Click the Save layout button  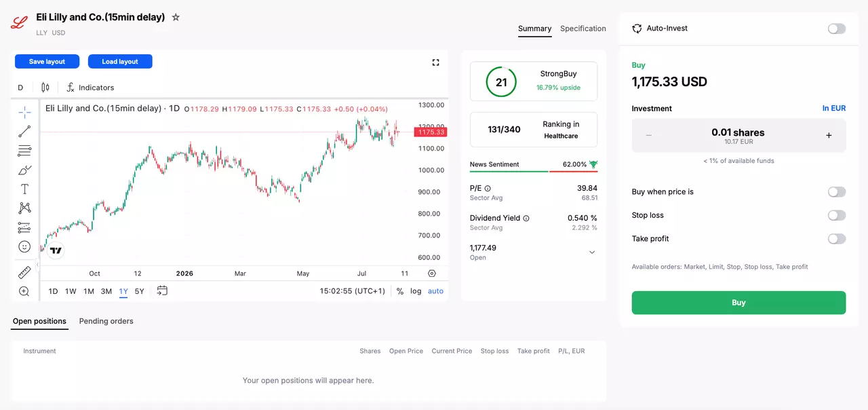(47, 62)
